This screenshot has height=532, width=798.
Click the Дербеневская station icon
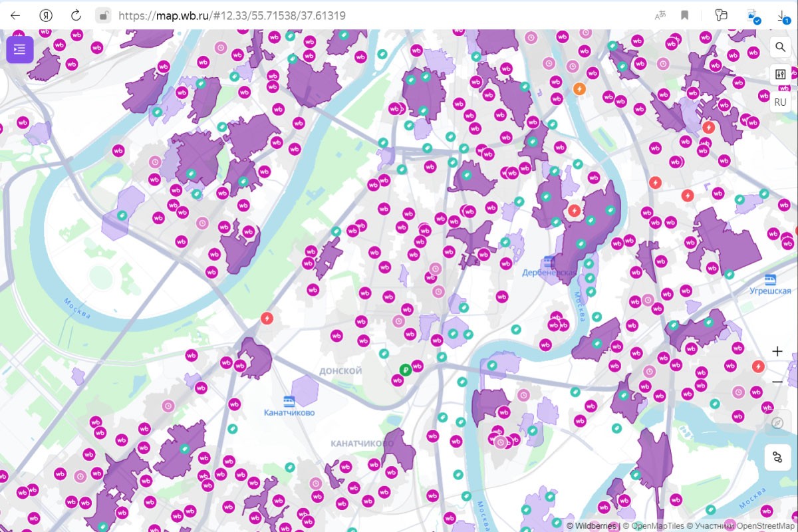pos(549,261)
